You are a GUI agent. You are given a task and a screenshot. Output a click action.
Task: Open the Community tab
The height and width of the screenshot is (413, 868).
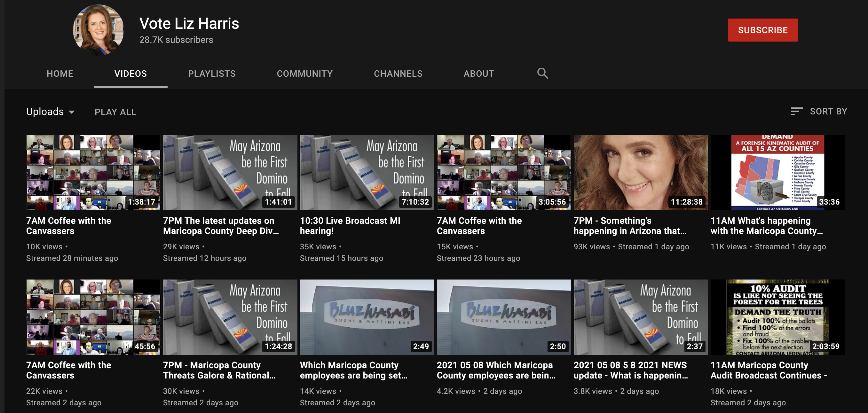click(304, 74)
